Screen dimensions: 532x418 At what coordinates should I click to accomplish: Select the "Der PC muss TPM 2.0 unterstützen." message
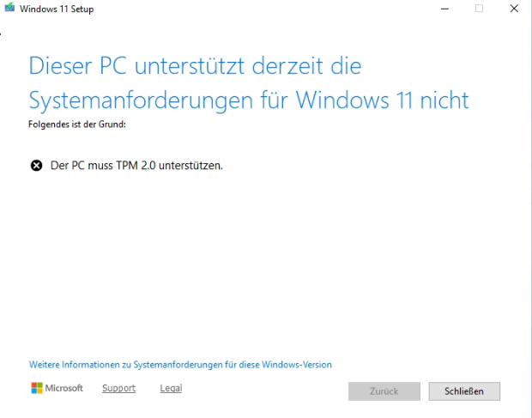(136, 166)
